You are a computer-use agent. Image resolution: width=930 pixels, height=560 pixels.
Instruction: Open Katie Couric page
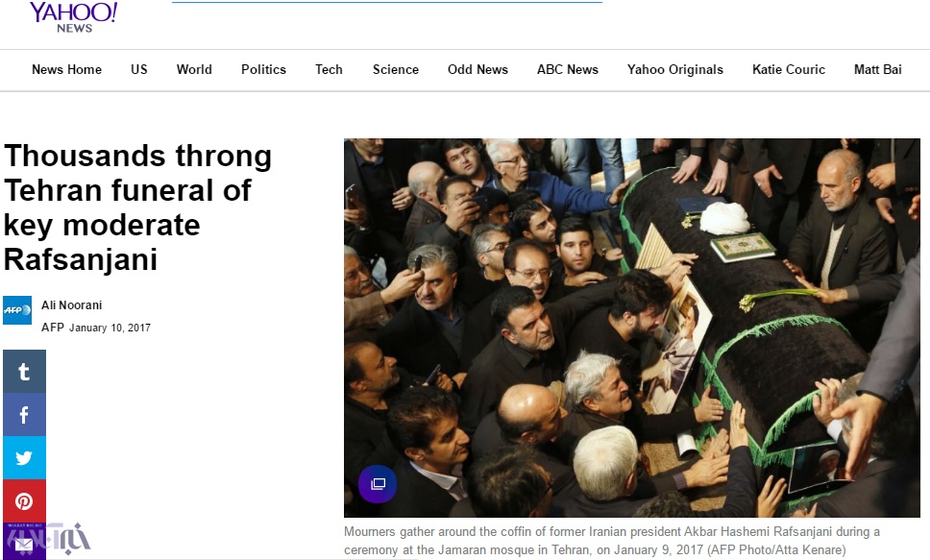click(789, 69)
